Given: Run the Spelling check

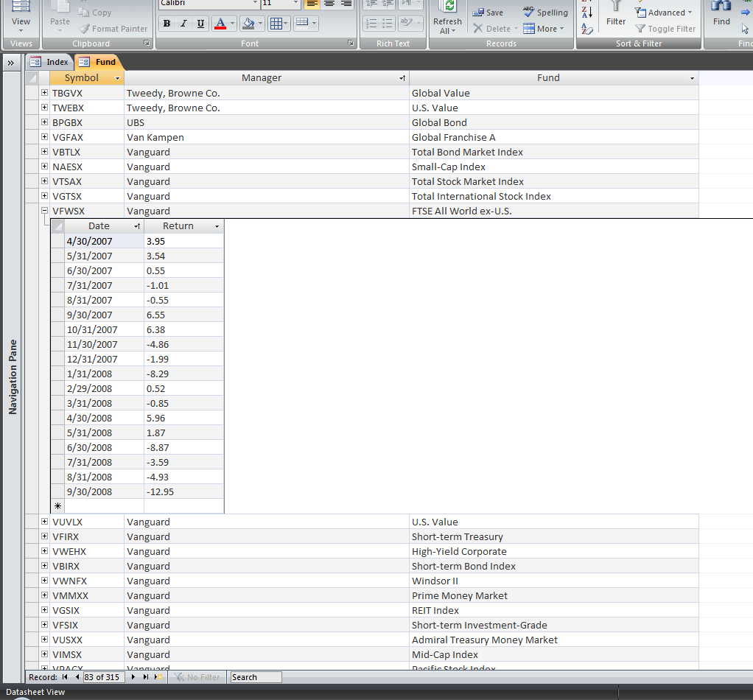Looking at the screenshot, I should coord(545,13).
